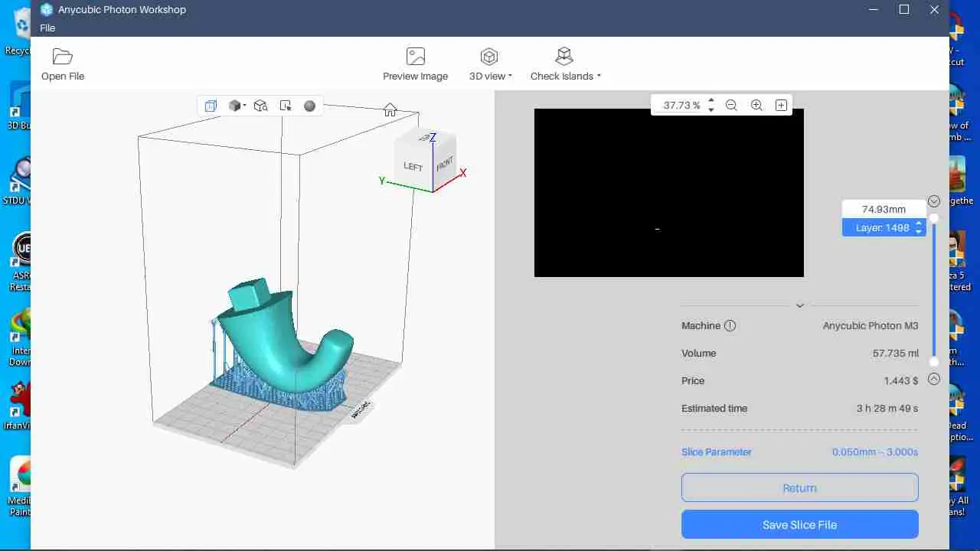Fit slice preview to window

pos(781,106)
